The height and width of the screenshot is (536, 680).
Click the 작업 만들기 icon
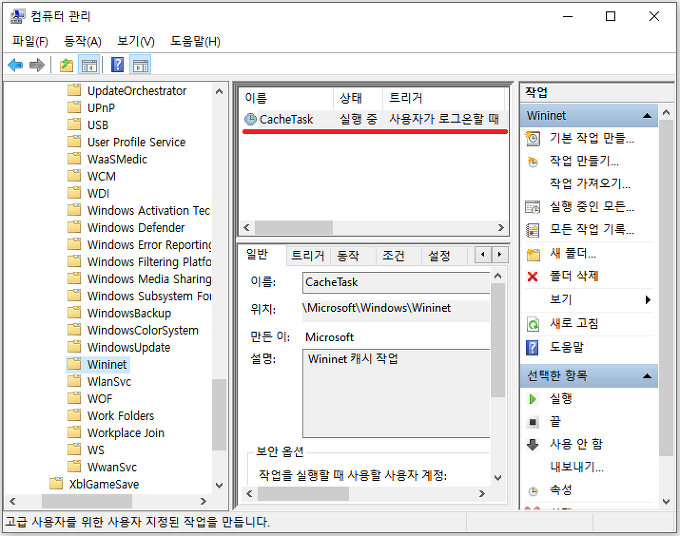pos(533,162)
